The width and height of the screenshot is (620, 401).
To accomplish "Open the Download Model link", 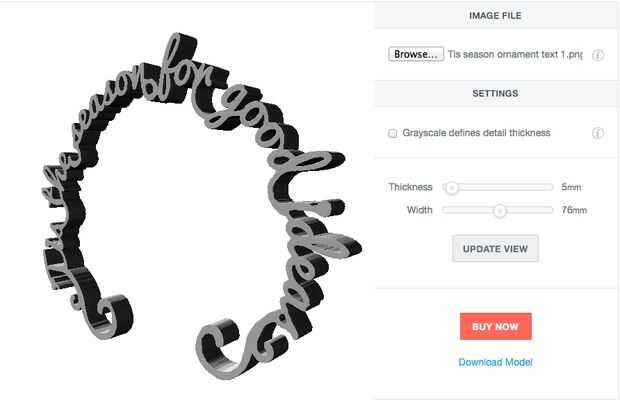I will (495, 362).
